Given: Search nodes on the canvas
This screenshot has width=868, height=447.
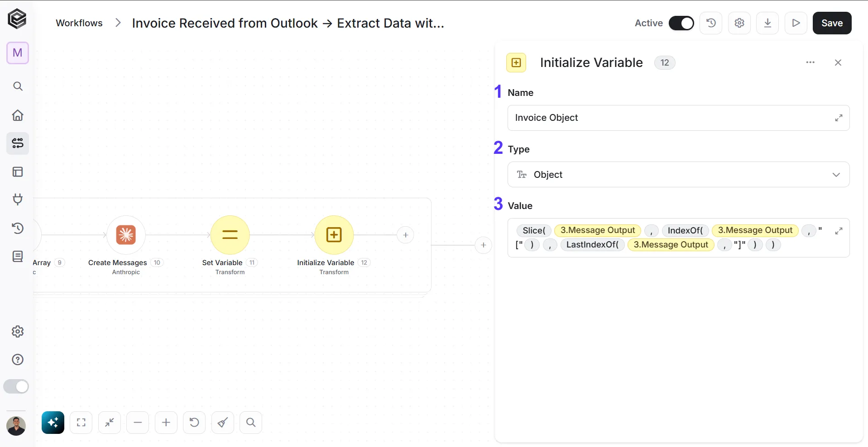Looking at the screenshot, I should click(x=251, y=423).
